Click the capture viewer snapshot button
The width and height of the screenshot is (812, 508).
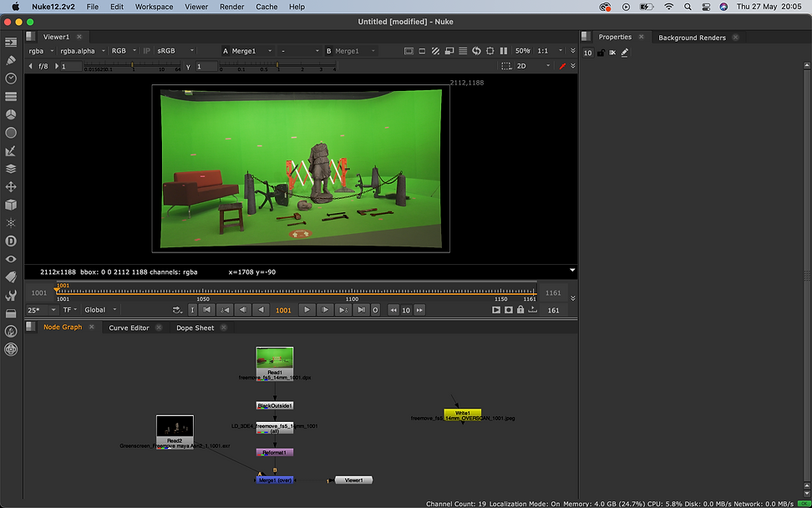[509, 310]
